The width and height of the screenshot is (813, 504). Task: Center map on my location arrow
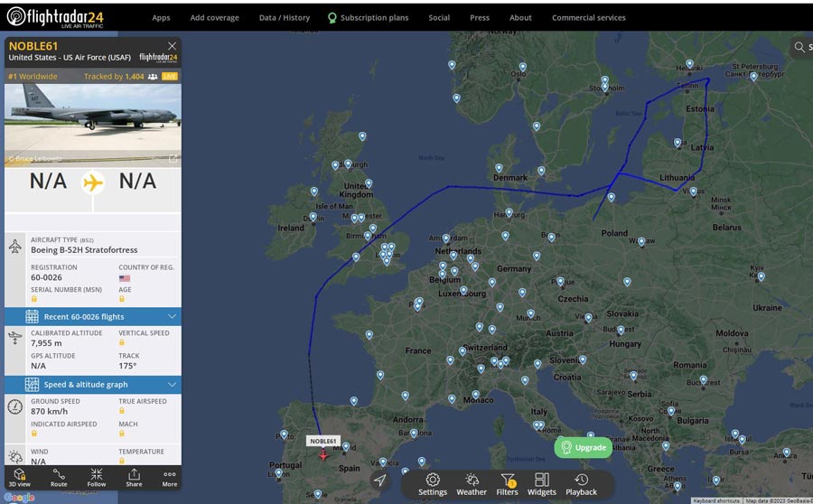point(380,481)
